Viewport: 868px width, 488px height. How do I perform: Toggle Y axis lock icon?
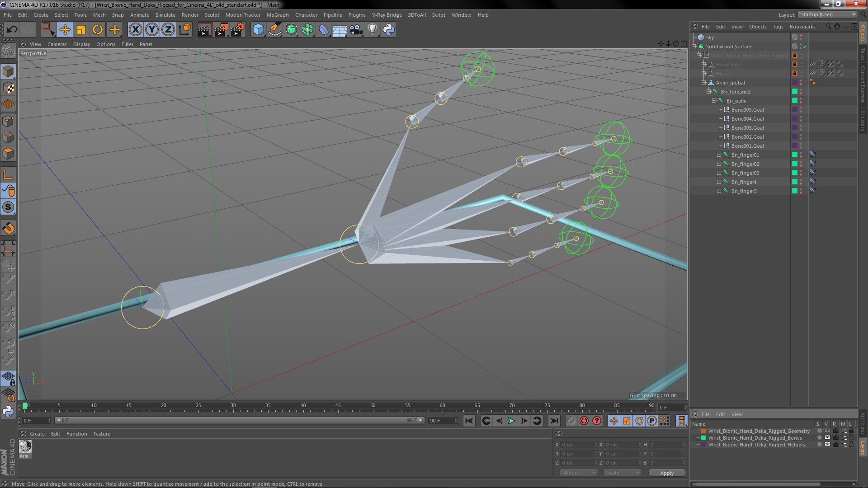(x=152, y=30)
